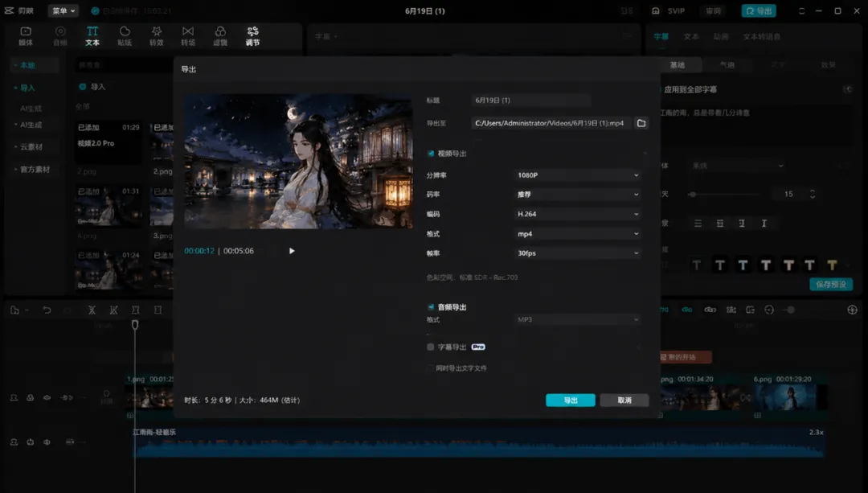
Task: Switch to the 文本 tab in right panel
Action: 691,36
